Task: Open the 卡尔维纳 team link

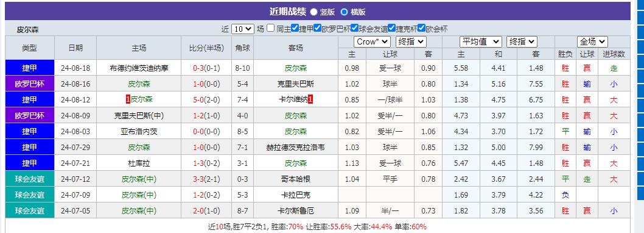Action: [x=293, y=99]
